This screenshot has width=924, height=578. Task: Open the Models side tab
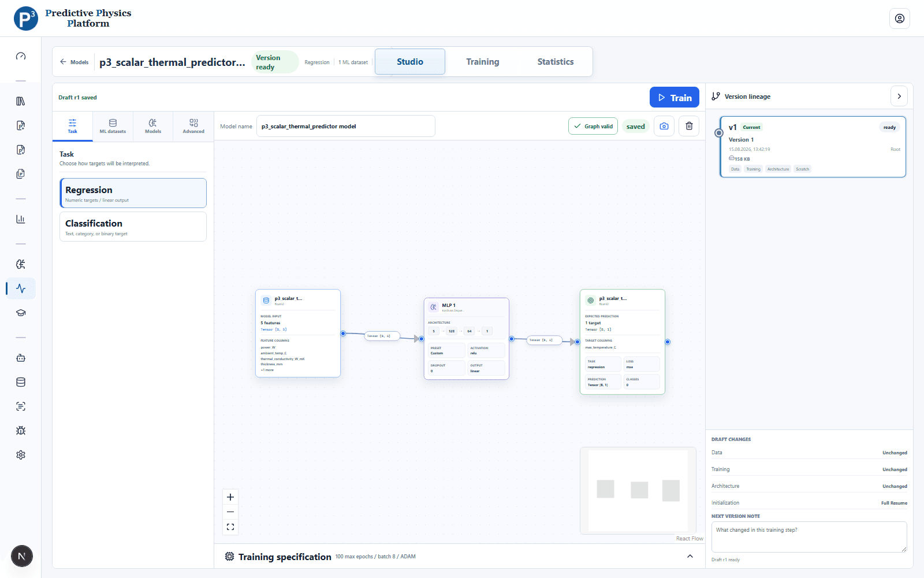click(153, 126)
